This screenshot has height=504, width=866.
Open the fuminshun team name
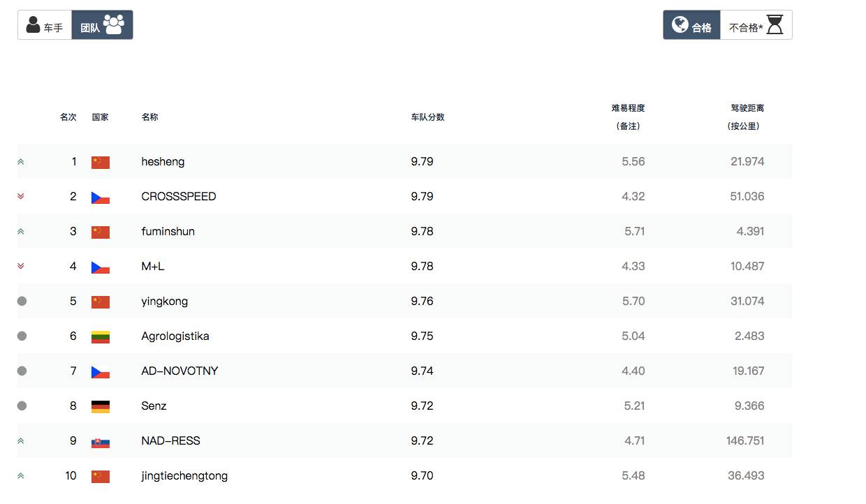(x=168, y=231)
